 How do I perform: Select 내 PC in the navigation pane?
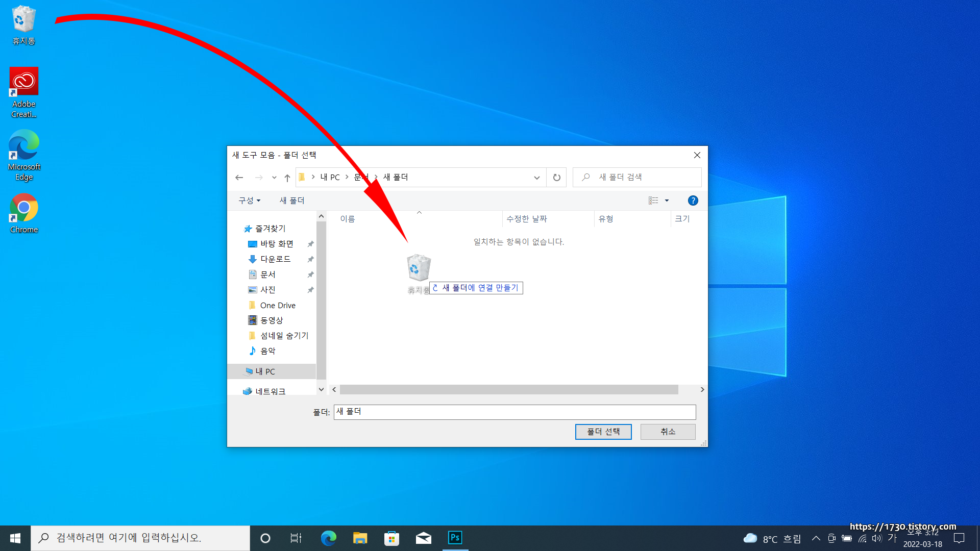coord(265,371)
